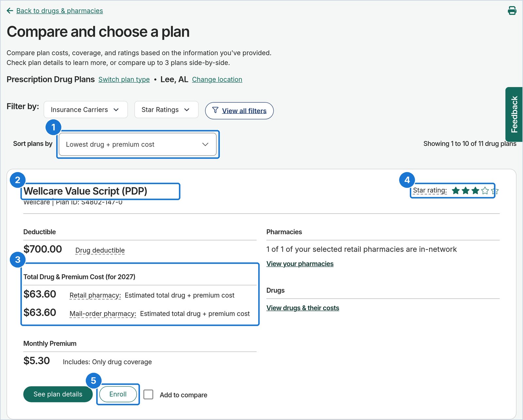Open View your pharmacies link
The width and height of the screenshot is (523, 420).
[300, 264]
